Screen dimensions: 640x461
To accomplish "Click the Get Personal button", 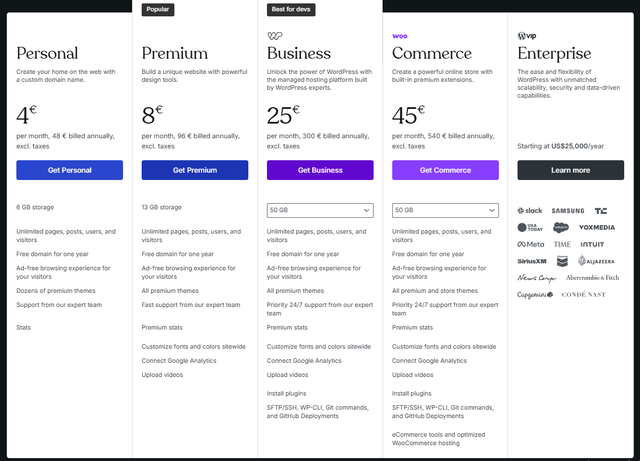I will 69,170.
